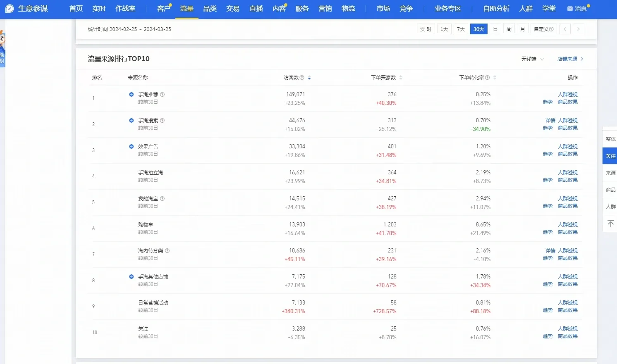Click the back-to-top arrow in right sidebar
This screenshot has width=617, height=364.
coord(611,224)
